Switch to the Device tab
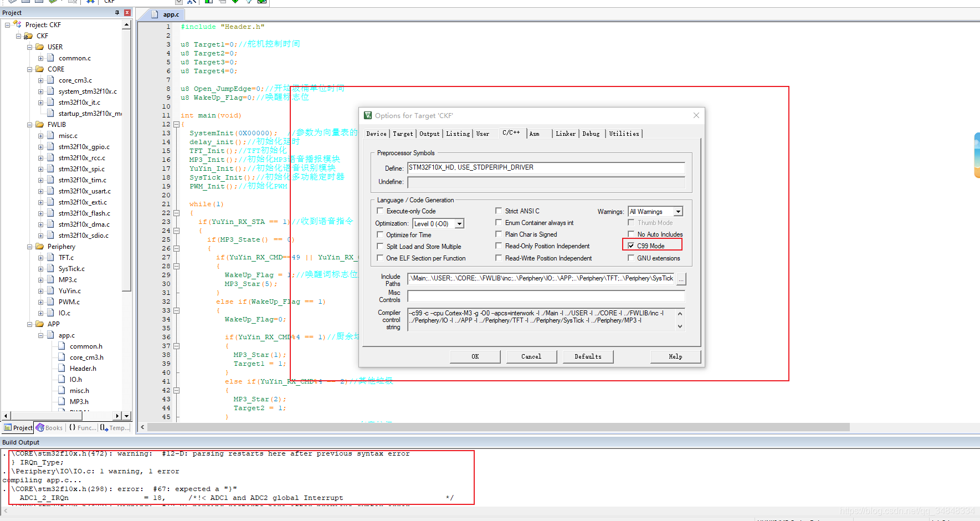This screenshot has height=521, width=980. click(376, 134)
